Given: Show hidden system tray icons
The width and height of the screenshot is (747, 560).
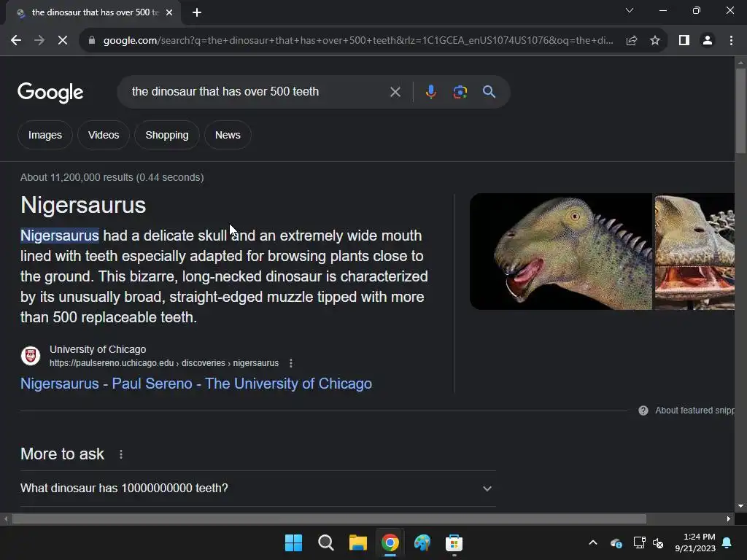Looking at the screenshot, I should [593, 542].
